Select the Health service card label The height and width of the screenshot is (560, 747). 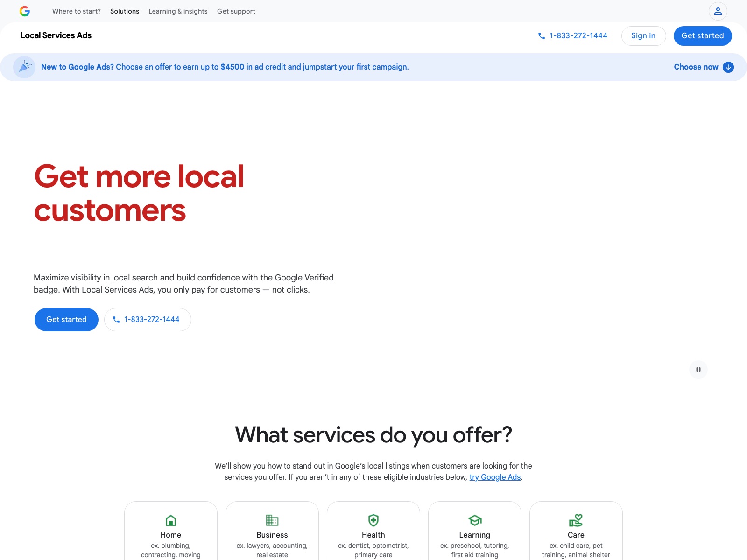[x=373, y=535]
